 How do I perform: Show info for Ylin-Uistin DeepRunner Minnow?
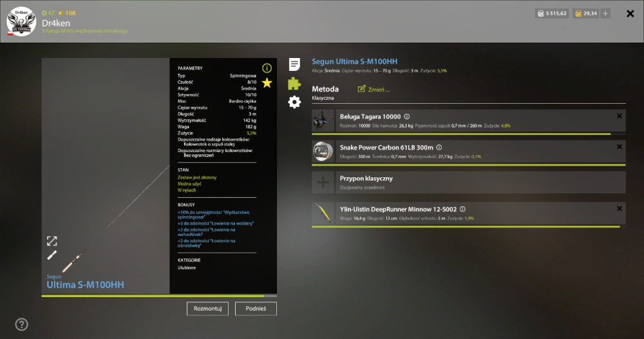click(x=462, y=209)
